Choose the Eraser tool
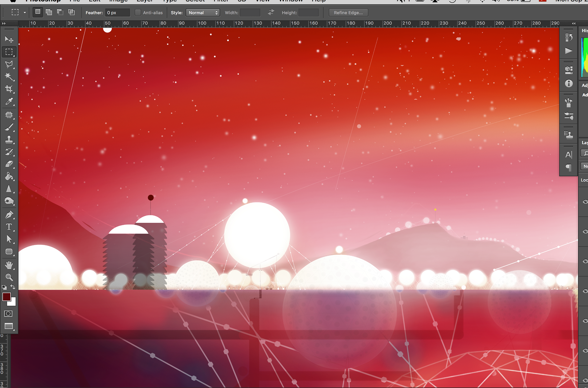 (x=9, y=164)
